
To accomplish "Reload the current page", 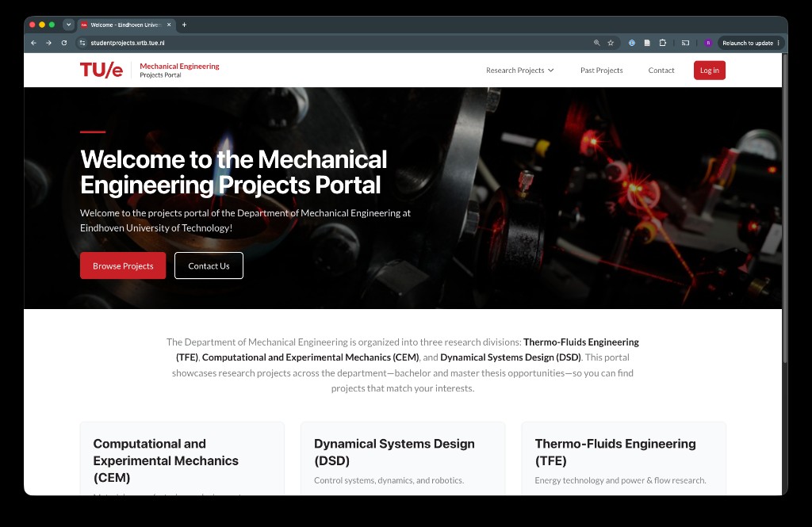I will pyautogui.click(x=64, y=43).
